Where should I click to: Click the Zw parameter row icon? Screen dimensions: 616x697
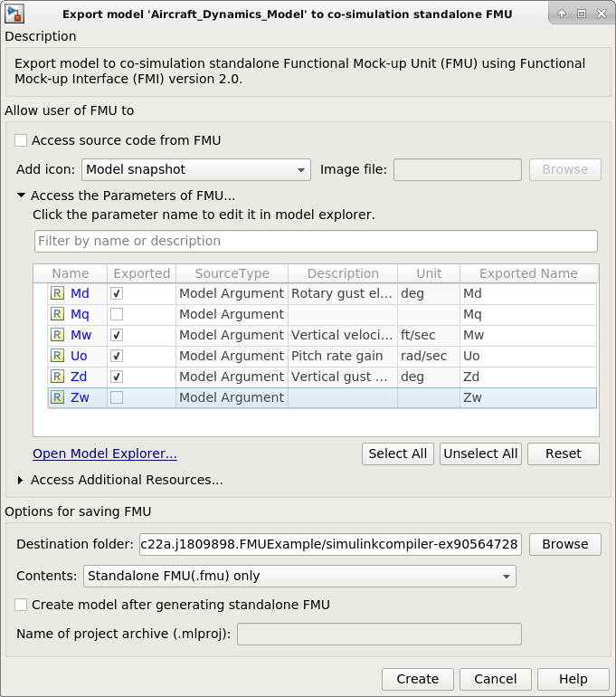pyautogui.click(x=58, y=397)
